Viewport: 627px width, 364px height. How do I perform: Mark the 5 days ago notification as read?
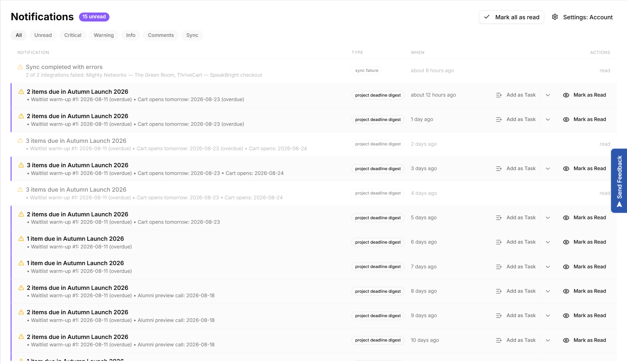pyautogui.click(x=585, y=218)
